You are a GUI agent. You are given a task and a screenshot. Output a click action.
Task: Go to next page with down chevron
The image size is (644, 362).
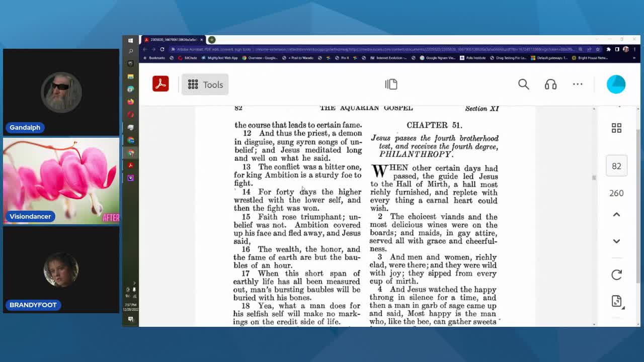(x=616, y=241)
